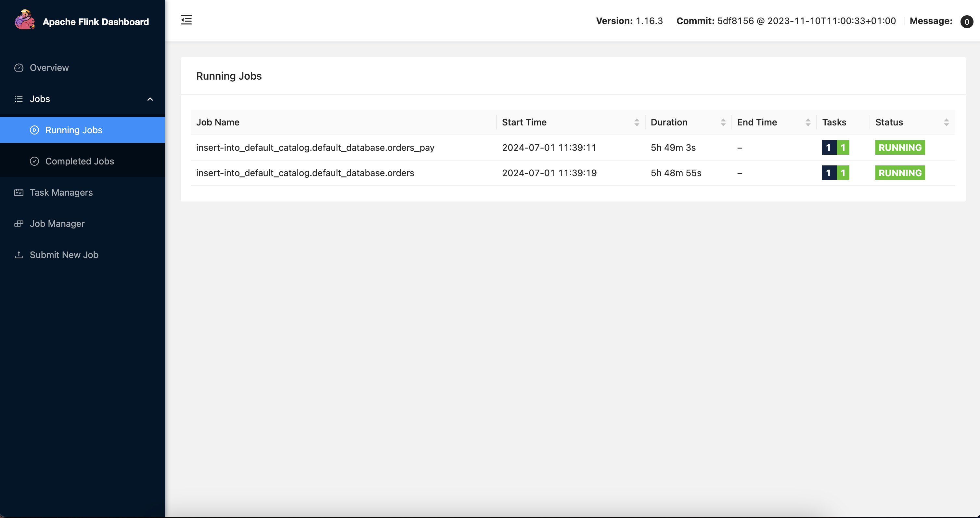980x518 pixels.
Task: Click the Task Managers calendar icon
Action: 19,193
